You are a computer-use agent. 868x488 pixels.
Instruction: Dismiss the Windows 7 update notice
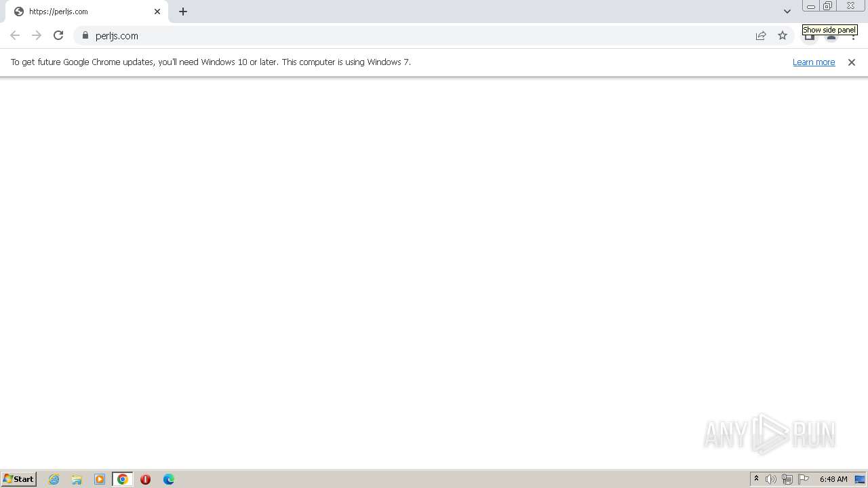coord(852,62)
